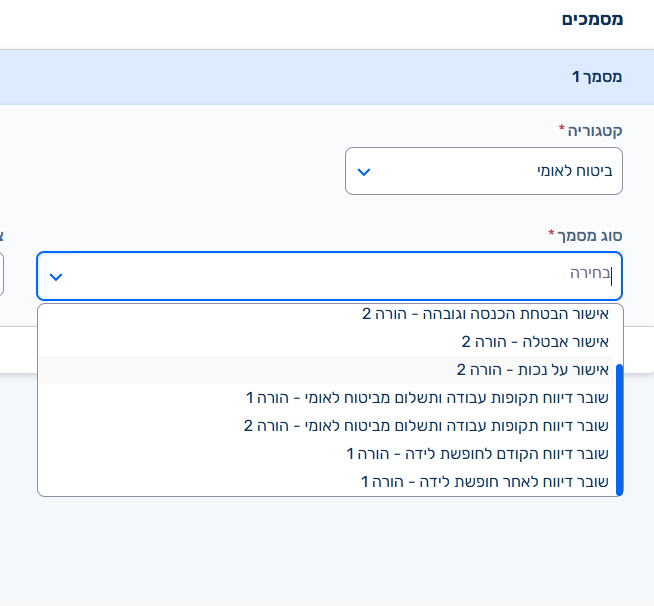
Task: Select option אישור הבטחת הכנסה וגובהה - הורה 2
Action: (486, 314)
